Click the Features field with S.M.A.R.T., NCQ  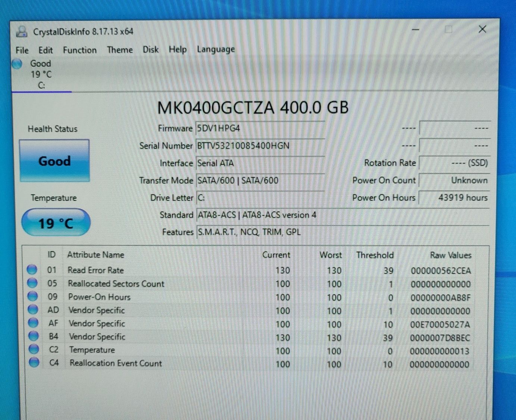pos(343,232)
